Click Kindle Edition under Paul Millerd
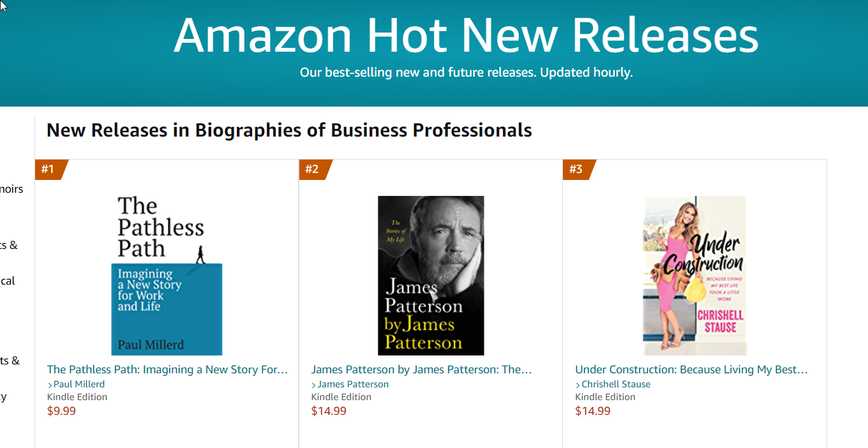Viewport: 868px width, 448px height. click(77, 397)
